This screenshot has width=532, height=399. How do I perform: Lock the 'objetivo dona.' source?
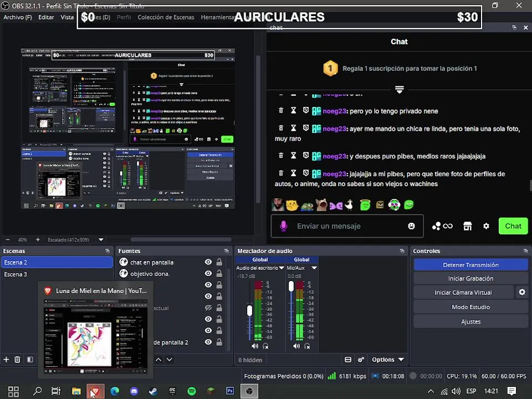pyautogui.click(x=219, y=273)
